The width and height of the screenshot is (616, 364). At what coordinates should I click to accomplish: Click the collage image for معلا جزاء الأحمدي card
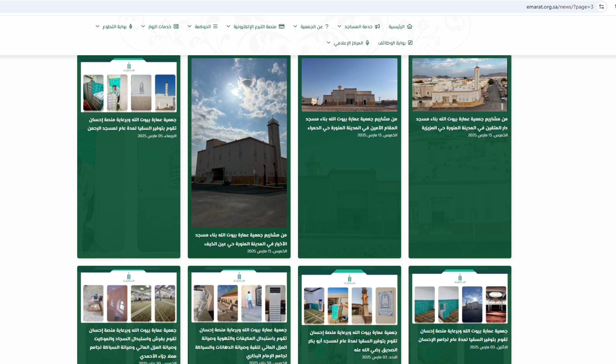tap(129, 296)
